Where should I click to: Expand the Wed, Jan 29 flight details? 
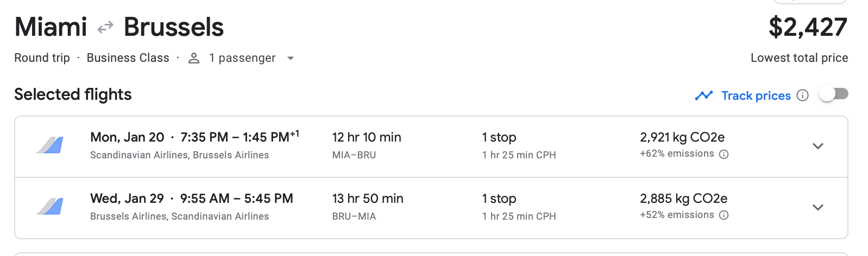817,207
